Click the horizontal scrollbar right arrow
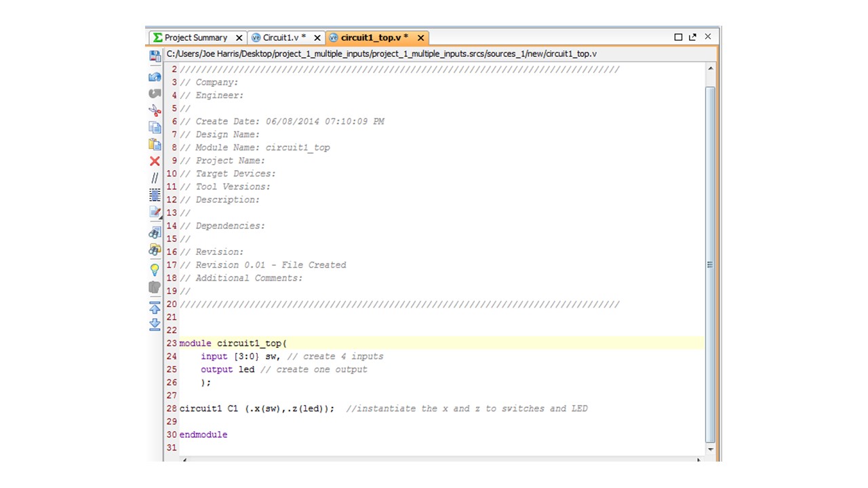Screen dimensions: 868x488 click(699, 460)
